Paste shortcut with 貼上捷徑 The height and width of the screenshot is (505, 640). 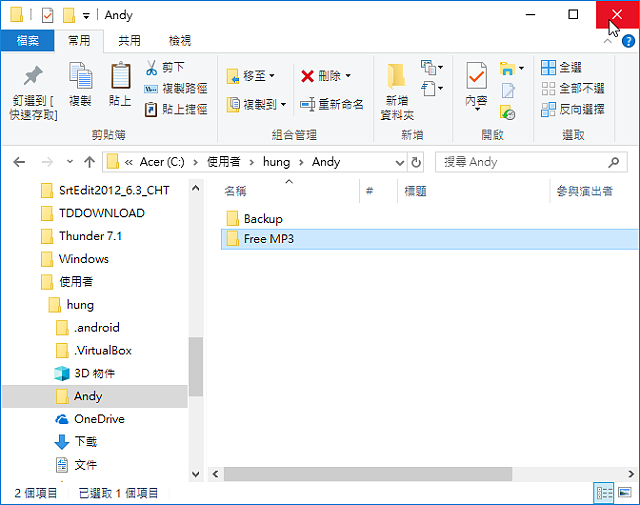coord(176,109)
